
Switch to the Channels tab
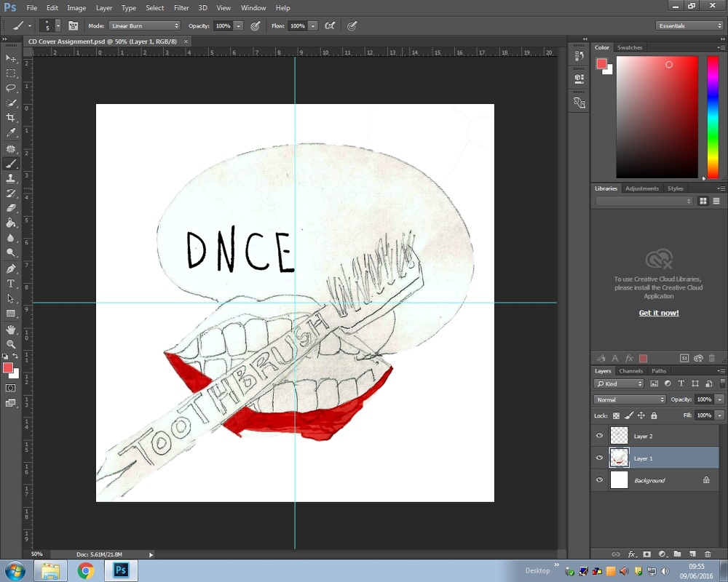[631, 371]
